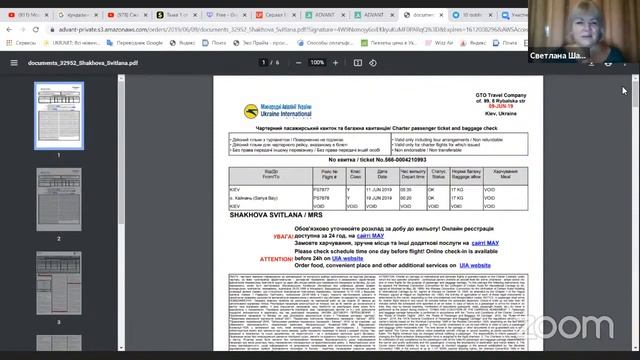The image size is (640, 360).
Task: Click the address bar URL
Action: pos(292,30)
